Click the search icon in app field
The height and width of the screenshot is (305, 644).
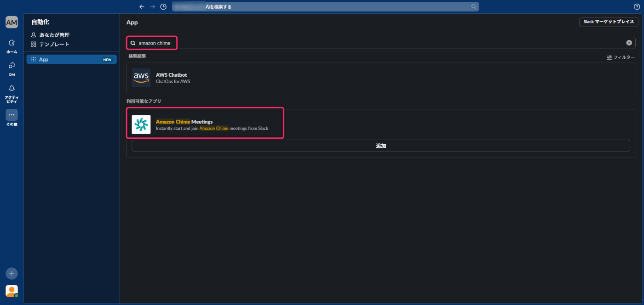coord(133,43)
